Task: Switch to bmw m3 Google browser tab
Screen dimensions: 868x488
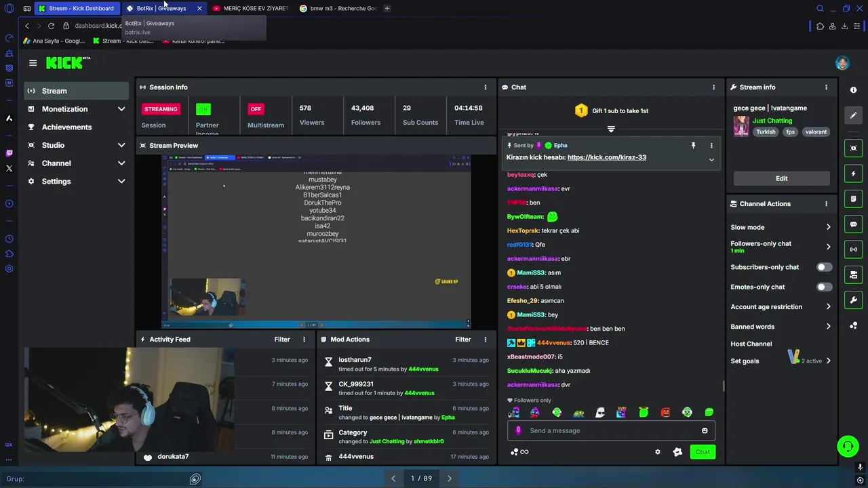Action: (338, 8)
